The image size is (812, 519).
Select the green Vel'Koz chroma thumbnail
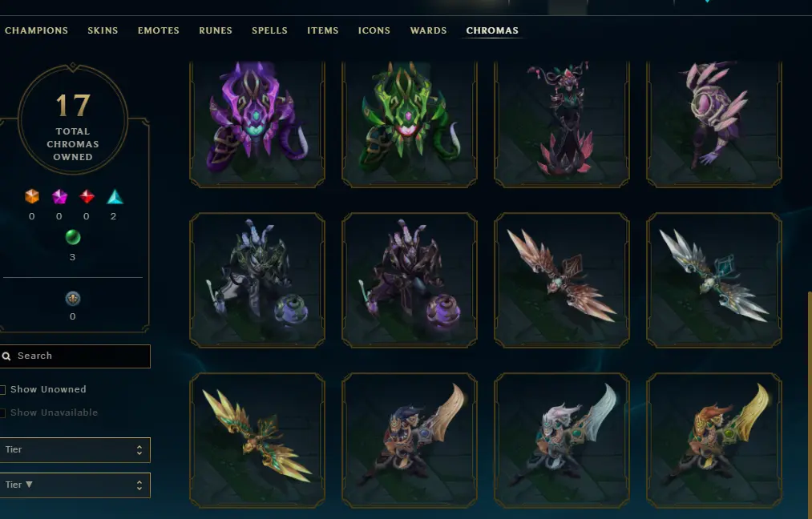point(409,124)
